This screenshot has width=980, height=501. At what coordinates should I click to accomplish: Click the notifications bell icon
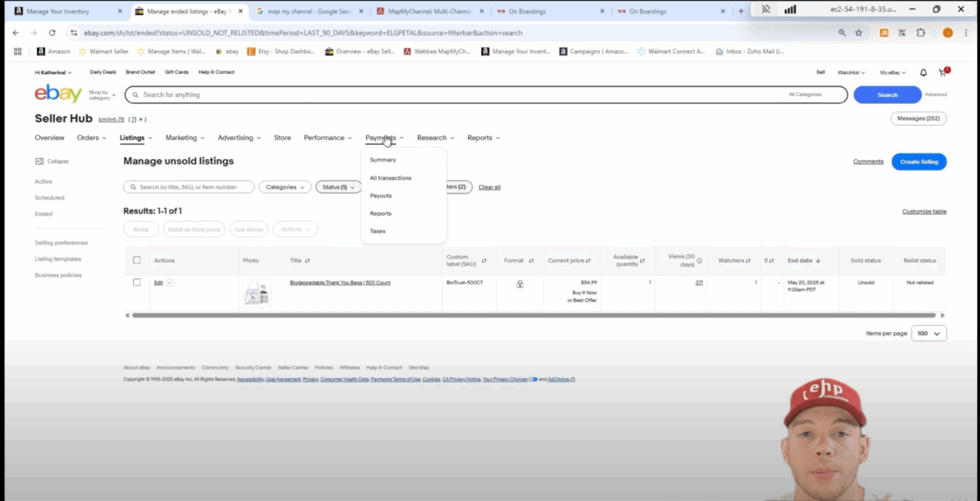[923, 73]
